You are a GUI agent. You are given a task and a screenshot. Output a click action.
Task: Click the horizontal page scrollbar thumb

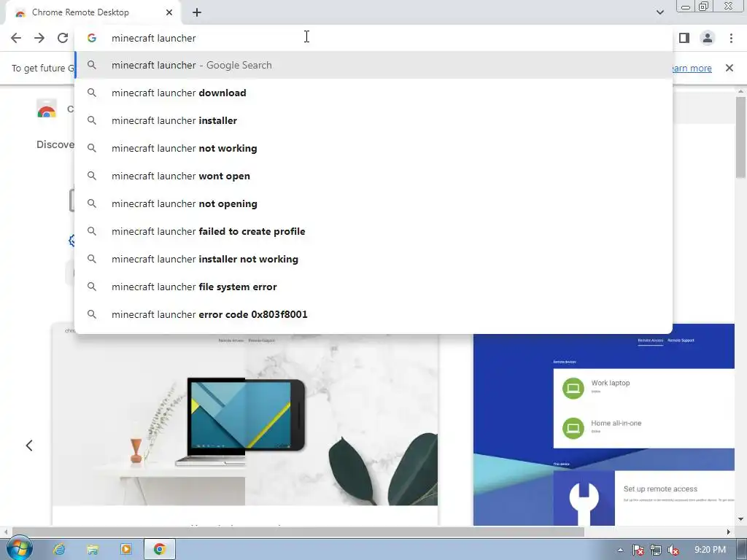tap(298, 532)
